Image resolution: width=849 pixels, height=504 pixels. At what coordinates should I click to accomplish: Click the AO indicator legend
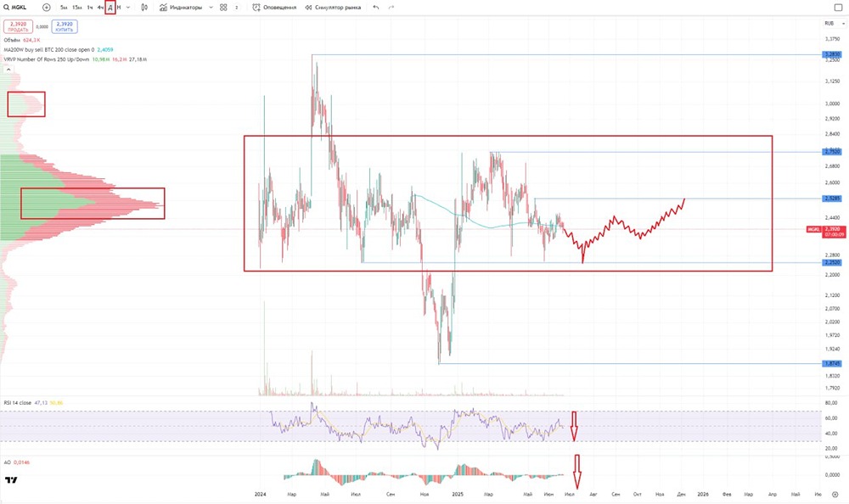pyautogui.click(x=17, y=462)
